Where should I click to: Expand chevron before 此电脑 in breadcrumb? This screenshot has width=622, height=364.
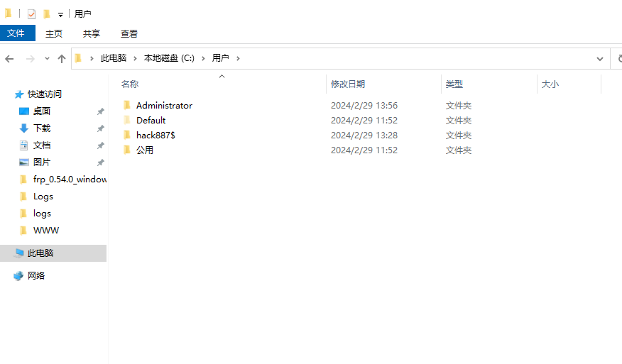pos(92,58)
